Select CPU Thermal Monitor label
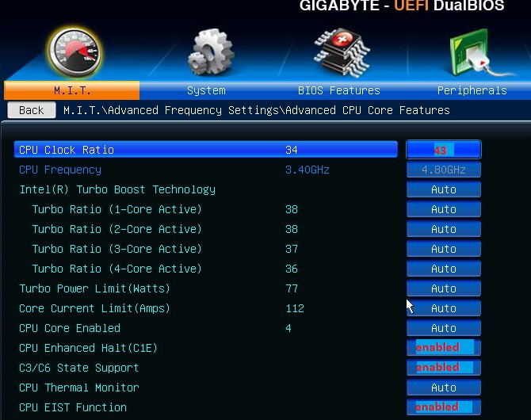 [79, 388]
